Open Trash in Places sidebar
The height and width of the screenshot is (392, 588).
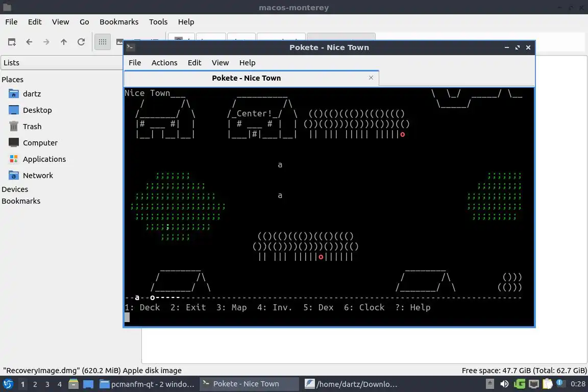tap(24, 127)
